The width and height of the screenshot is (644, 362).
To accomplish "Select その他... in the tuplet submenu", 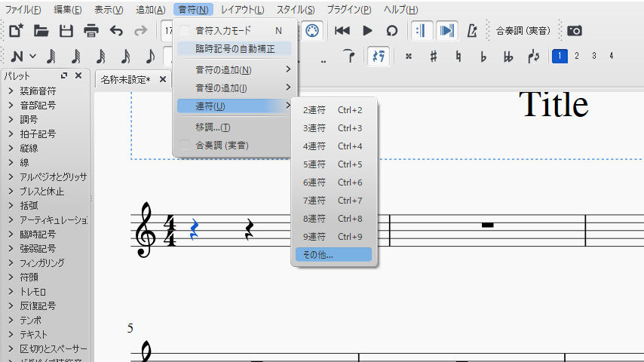I will click(333, 254).
